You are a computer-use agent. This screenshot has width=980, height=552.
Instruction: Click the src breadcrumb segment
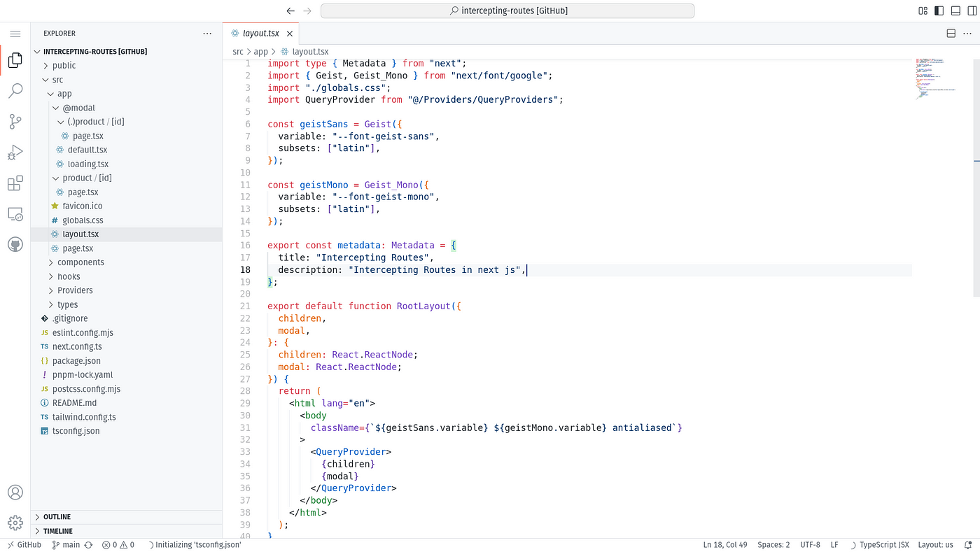click(x=238, y=52)
